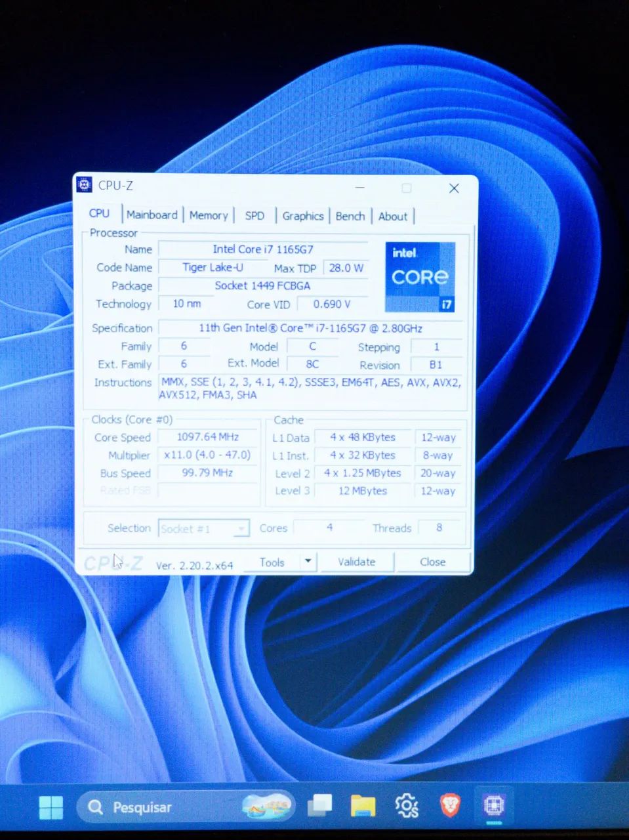Click the Instructions list text
Image resolution: width=629 pixels, height=840 pixels.
310,388
